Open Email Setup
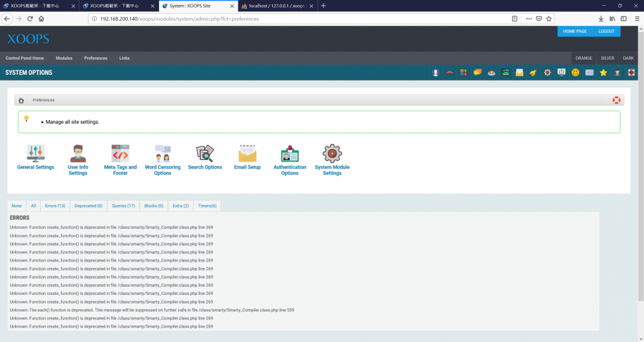Image resolution: width=644 pixels, height=342 pixels. pos(247,157)
